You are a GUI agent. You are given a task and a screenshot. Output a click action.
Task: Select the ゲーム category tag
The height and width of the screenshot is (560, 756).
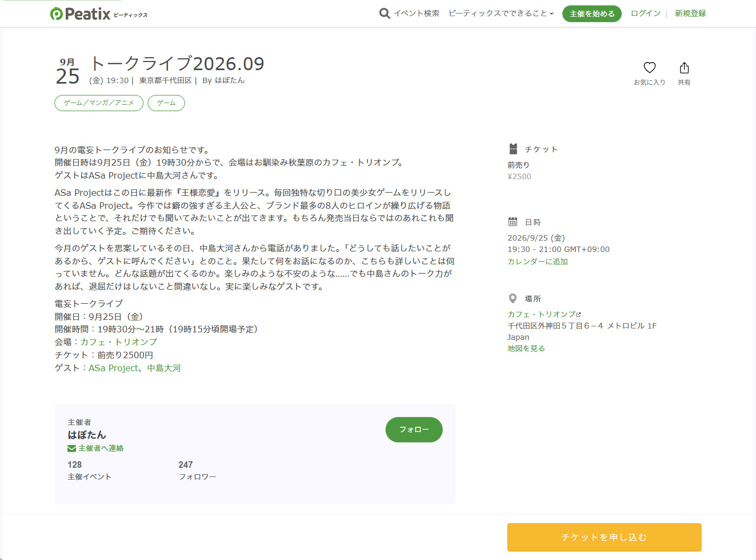pos(166,103)
